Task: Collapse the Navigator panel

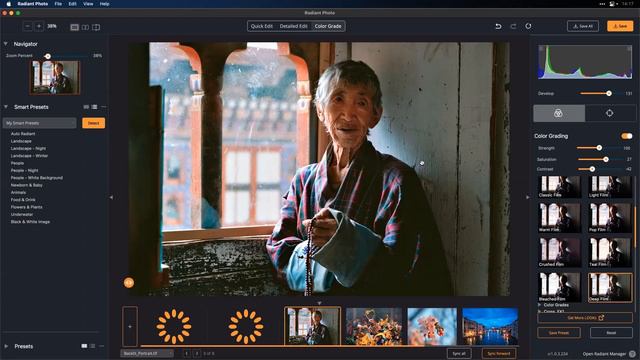Action: pyautogui.click(x=6, y=44)
